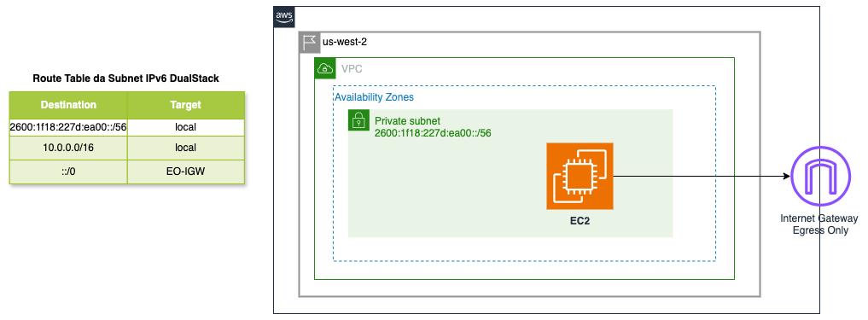Click the Internet Gateway Egress Only label
The height and width of the screenshot is (320, 868).
pos(818,224)
